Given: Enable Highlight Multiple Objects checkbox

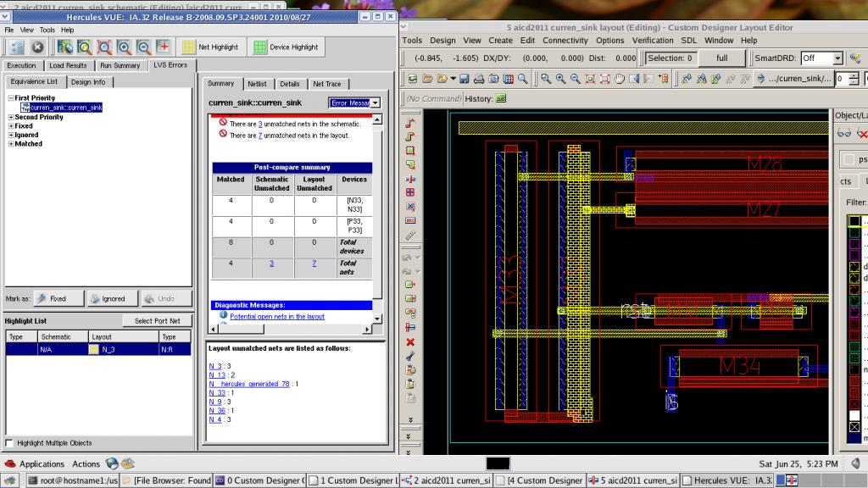Looking at the screenshot, I should coord(10,443).
